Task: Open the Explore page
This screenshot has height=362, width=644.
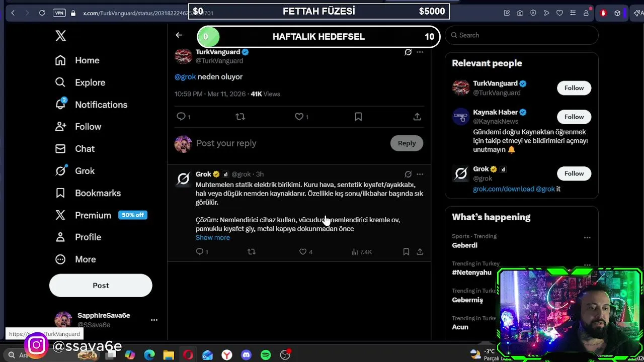Action: (80, 82)
